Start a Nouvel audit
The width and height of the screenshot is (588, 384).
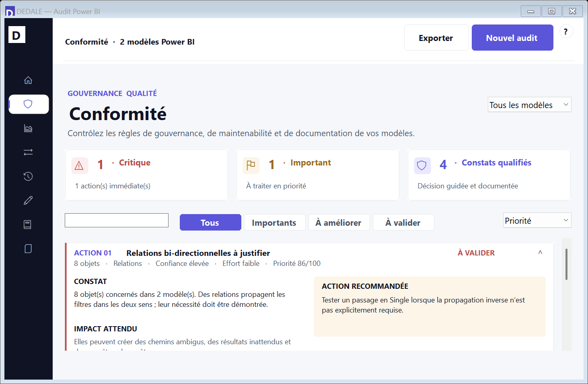pyautogui.click(x=512, y=38)
